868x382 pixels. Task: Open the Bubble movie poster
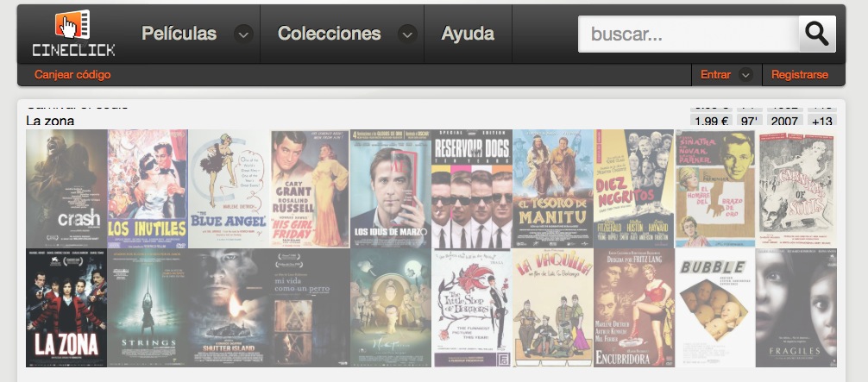pyautogui.click(x=714, y=308)
